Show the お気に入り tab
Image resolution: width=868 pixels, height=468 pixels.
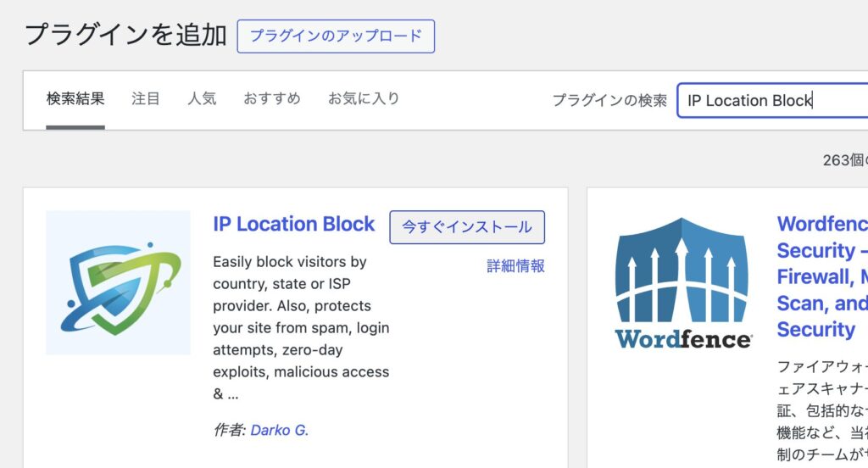pos(364,98)
